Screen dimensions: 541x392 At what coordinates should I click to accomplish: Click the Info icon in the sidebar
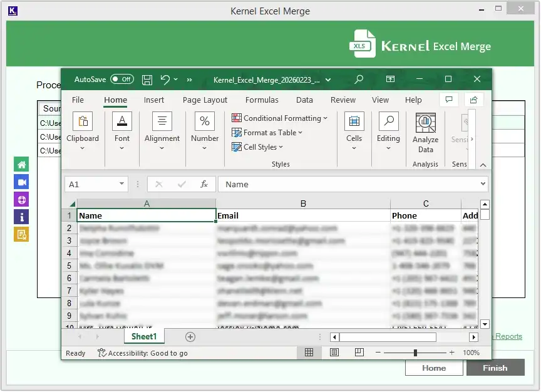click(21, 217)
